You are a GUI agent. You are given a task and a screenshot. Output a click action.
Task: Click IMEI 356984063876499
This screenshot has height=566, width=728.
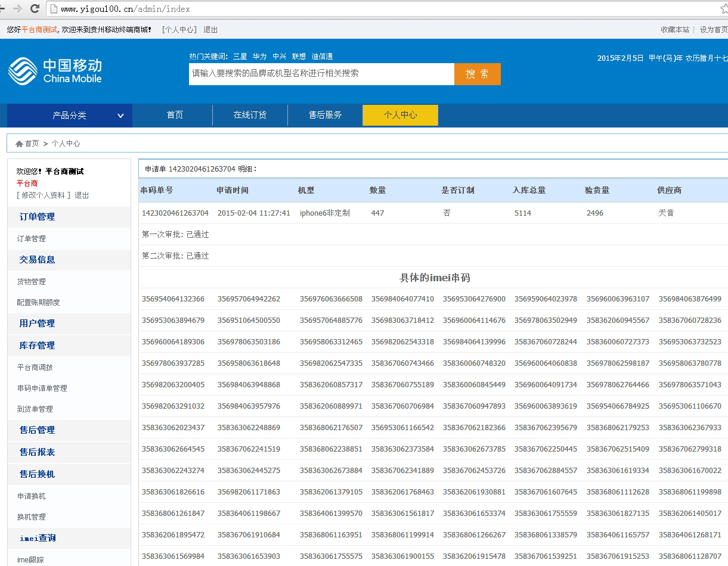point(690,299)
